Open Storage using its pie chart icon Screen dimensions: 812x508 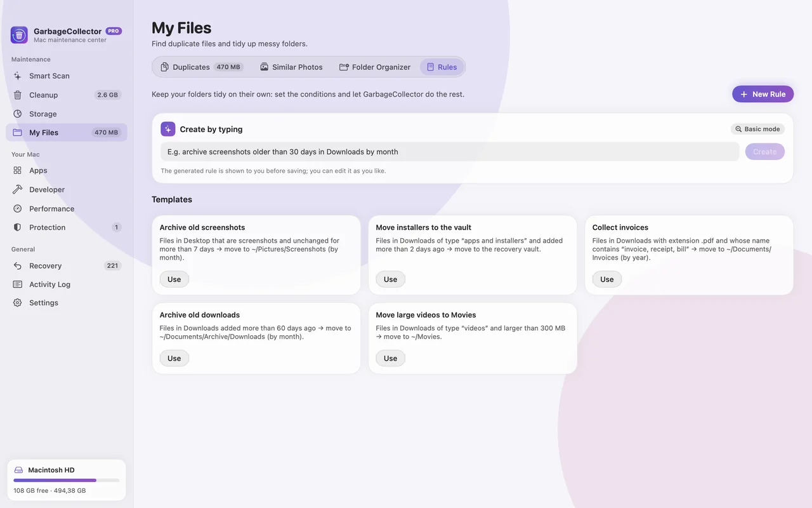18,114
